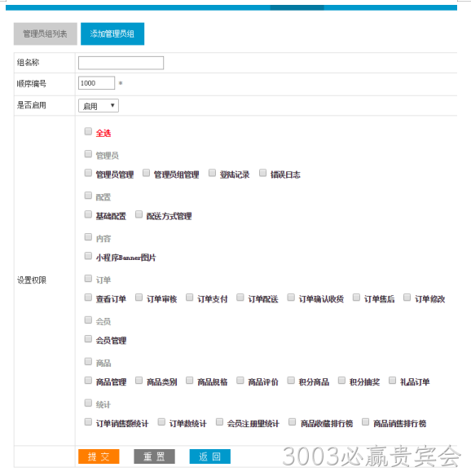This screenshot has width=471, height=476.
Task: Enable the 商品类别 permission
Action: pyautogui.click(x=139, y=381)
